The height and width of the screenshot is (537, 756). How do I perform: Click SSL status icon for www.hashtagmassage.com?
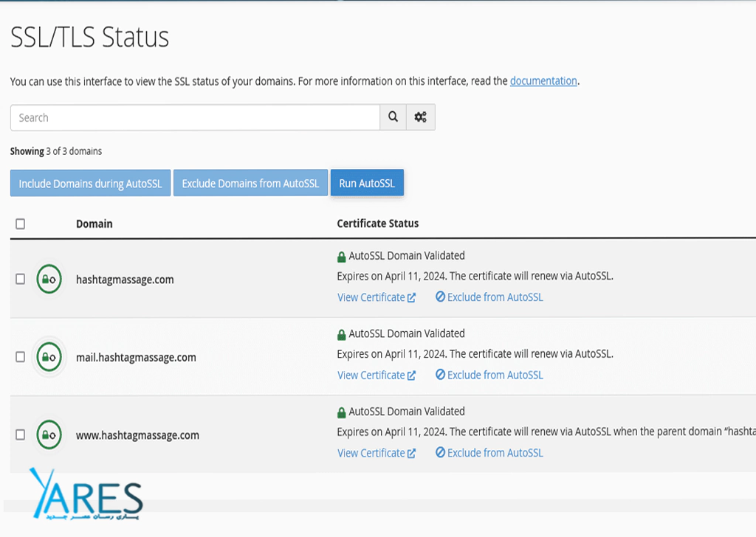[x=49, y=435]
